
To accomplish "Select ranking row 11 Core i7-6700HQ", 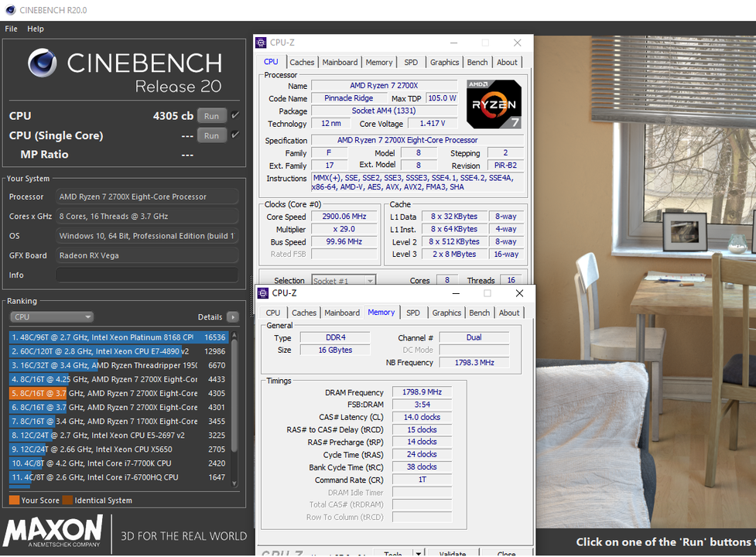I will coord(118,477).
